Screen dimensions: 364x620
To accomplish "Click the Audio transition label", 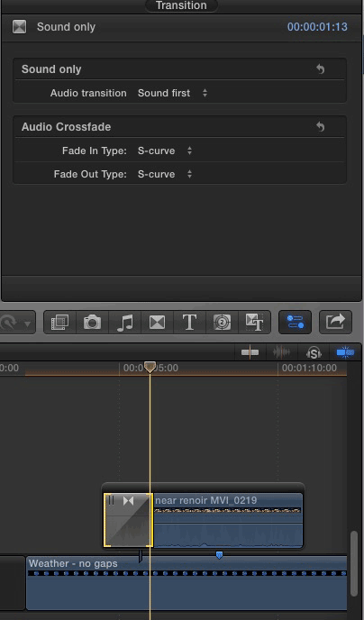I will (88, 93).
